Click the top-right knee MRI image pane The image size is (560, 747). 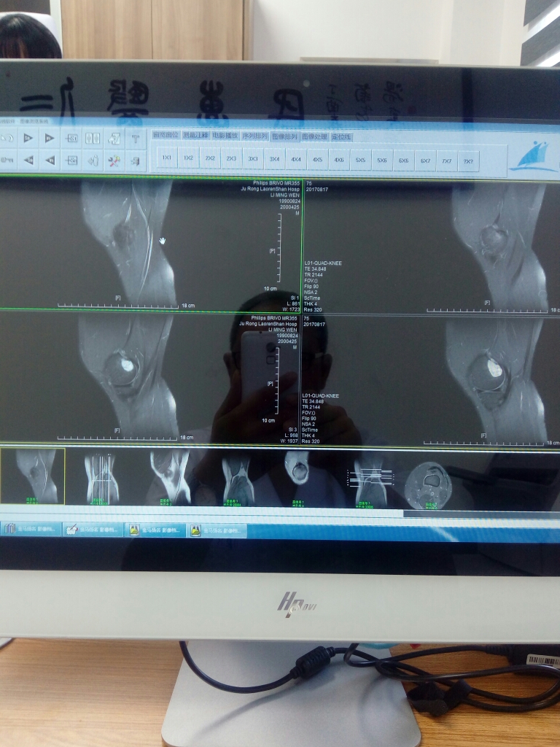(432, 247)
